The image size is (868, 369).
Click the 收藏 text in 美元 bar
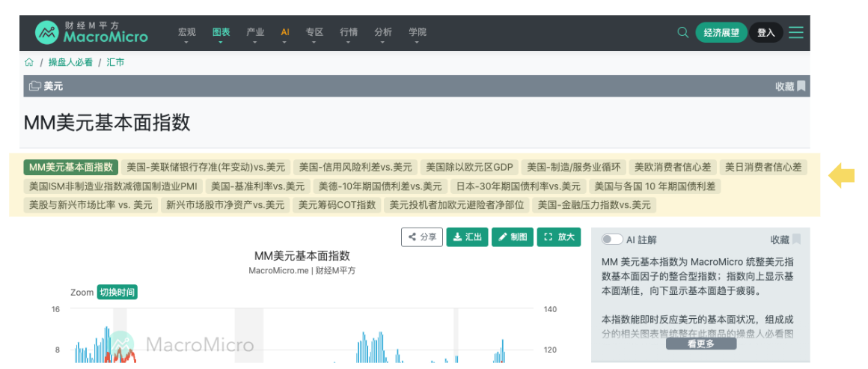coord(784,86)
